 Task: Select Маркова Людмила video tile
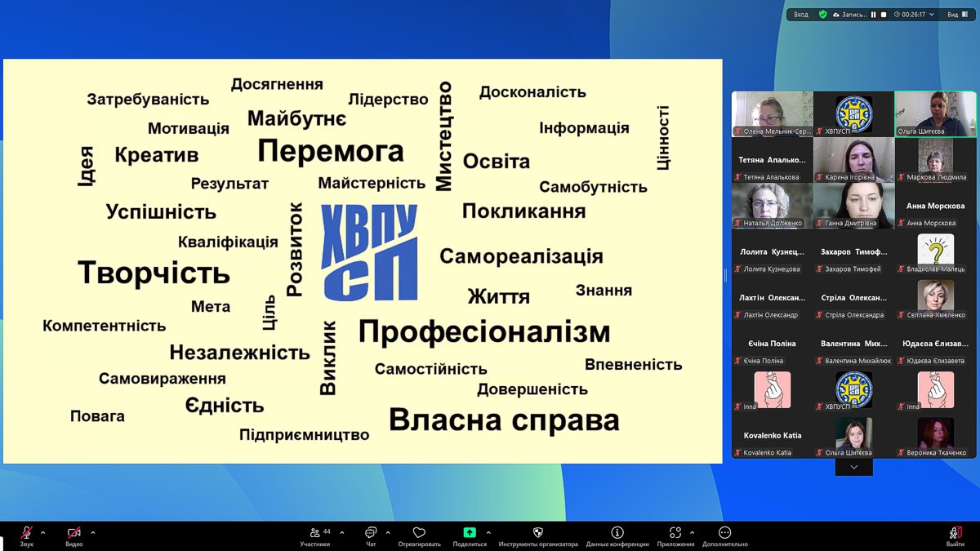935,159
